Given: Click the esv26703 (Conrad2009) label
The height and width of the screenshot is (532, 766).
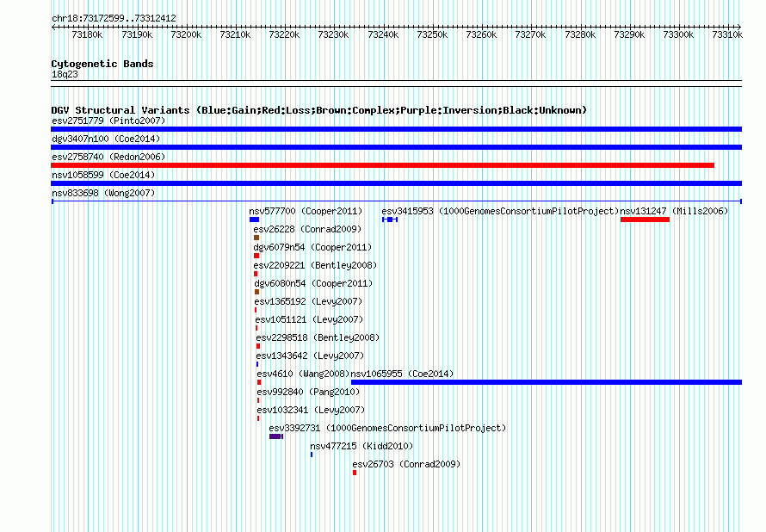Looking at the screenshot, I should tap(406, 464).
